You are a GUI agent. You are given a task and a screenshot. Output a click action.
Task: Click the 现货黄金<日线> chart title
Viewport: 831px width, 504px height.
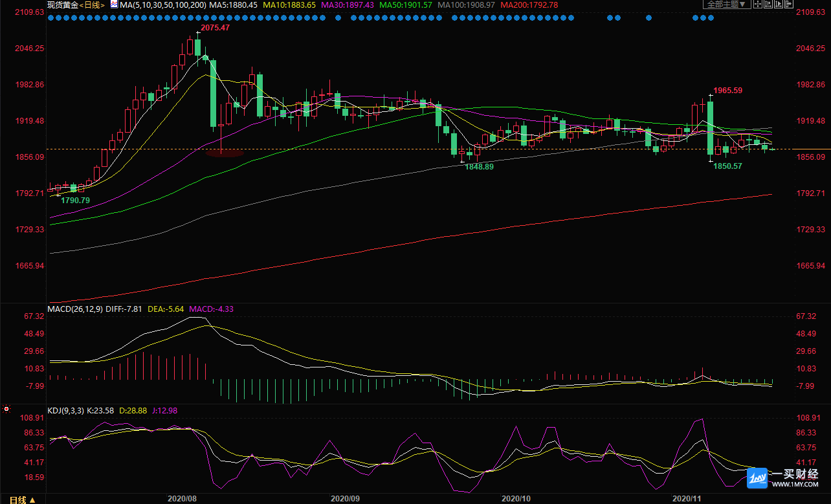point(76,5)
